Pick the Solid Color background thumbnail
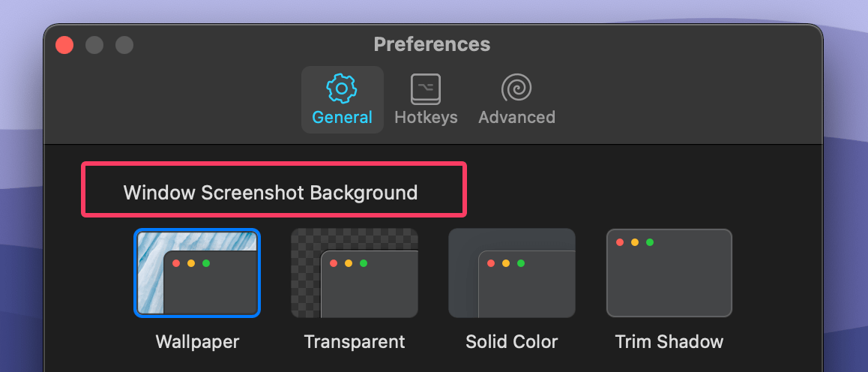The width and height of the screenshot is (868, 372). (512, 273)
